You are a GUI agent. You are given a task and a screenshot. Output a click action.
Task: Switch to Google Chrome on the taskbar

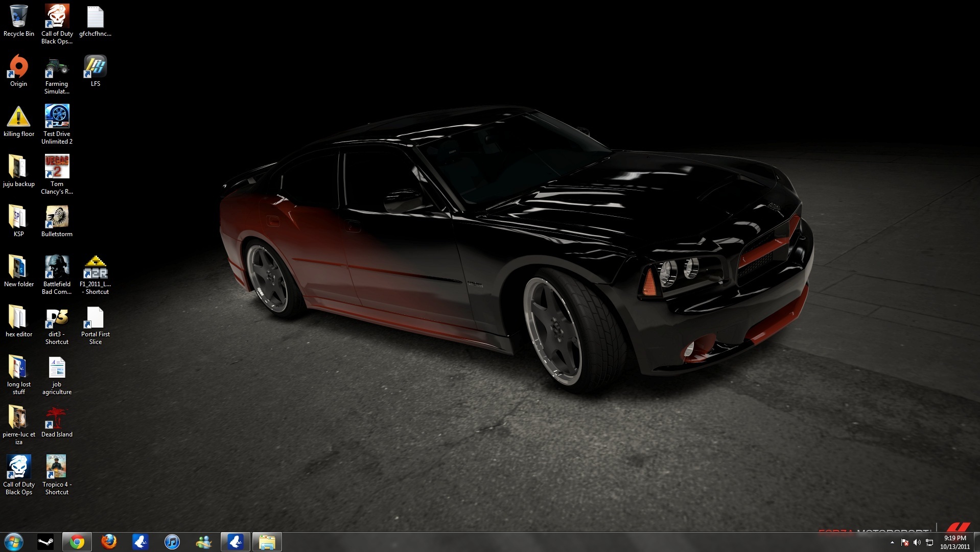pyautogui.click(x=77, y=542)
